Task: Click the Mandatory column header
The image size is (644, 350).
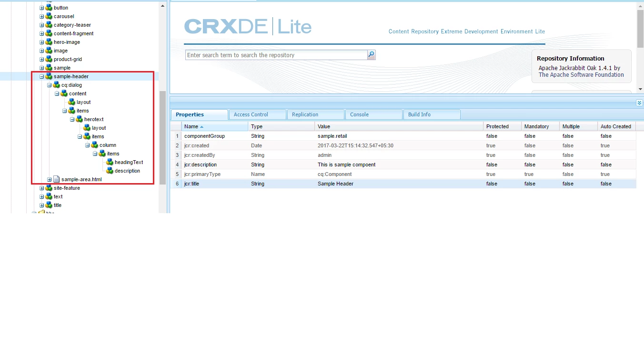Action: (540, 126)
